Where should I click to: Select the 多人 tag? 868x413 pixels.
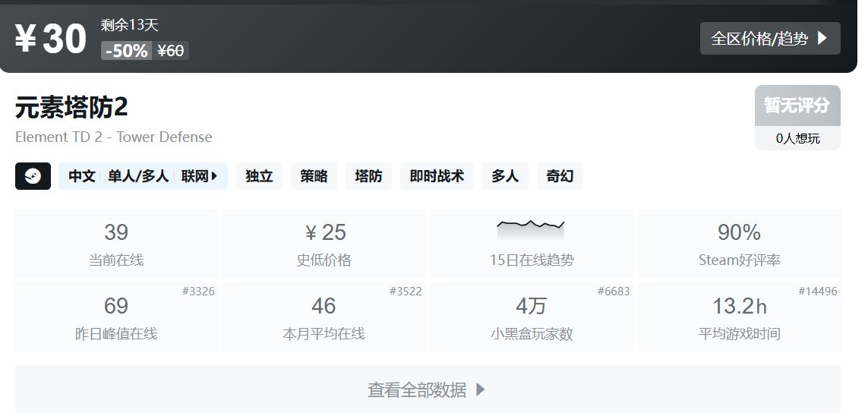[505, 176]
